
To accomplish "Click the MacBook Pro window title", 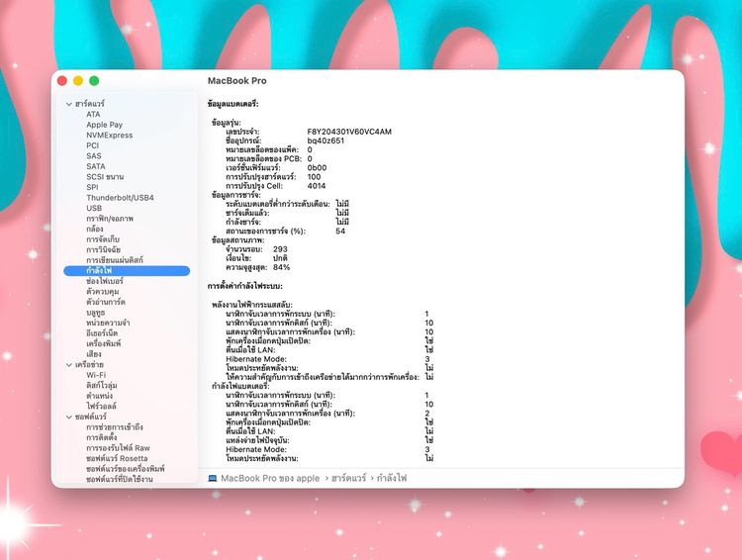I will 237,81.
